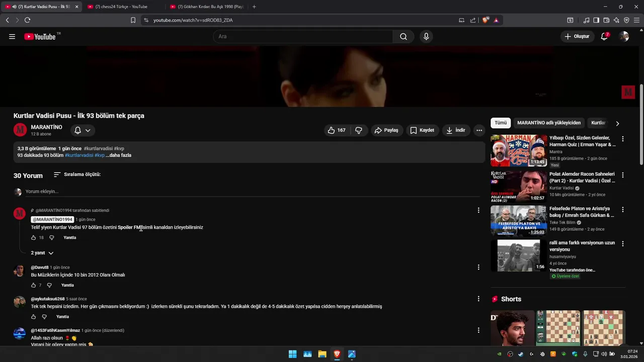Viewport: 644px width, 362px height.
Task: Open the Brave sidebar panel icon
Action: click(596, 20)
